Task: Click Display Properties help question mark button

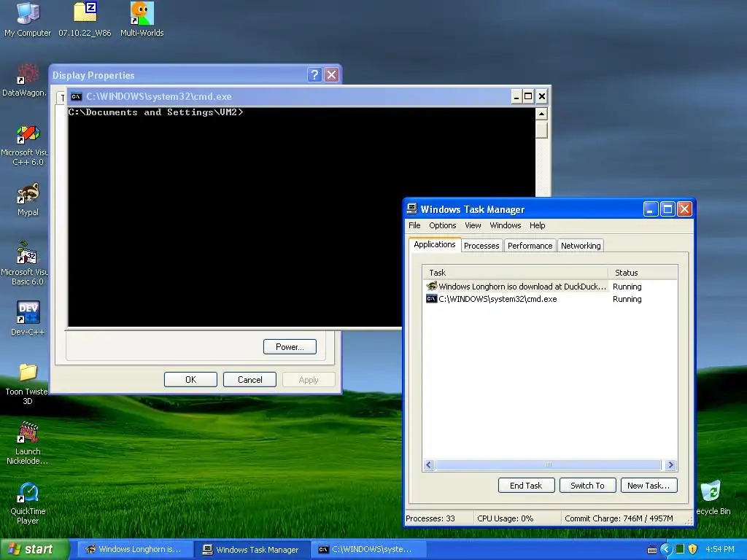Action: 314,75
